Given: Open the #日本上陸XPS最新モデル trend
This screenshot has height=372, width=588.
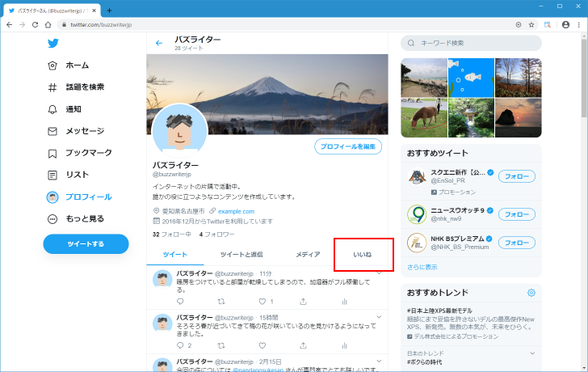Looking at the screenshot, I should tap(439, 311).
